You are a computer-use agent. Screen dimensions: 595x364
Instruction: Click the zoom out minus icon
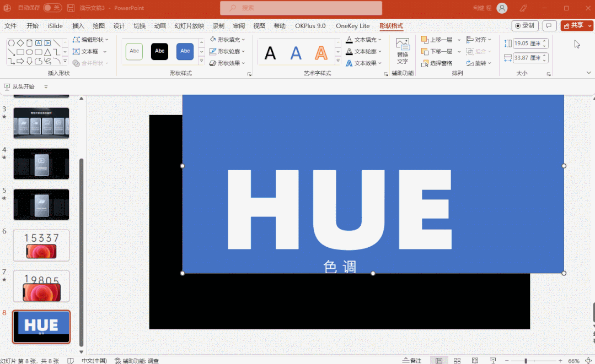(x=507, y=361)
